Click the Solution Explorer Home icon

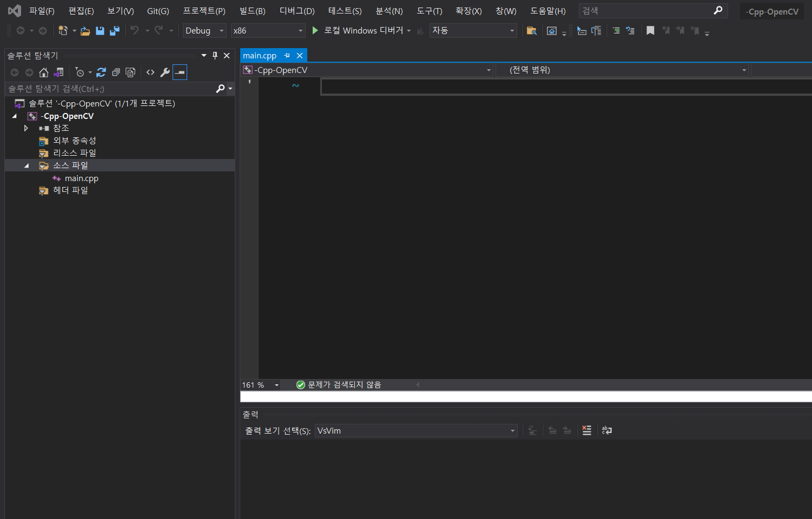(x=44, y=72)
